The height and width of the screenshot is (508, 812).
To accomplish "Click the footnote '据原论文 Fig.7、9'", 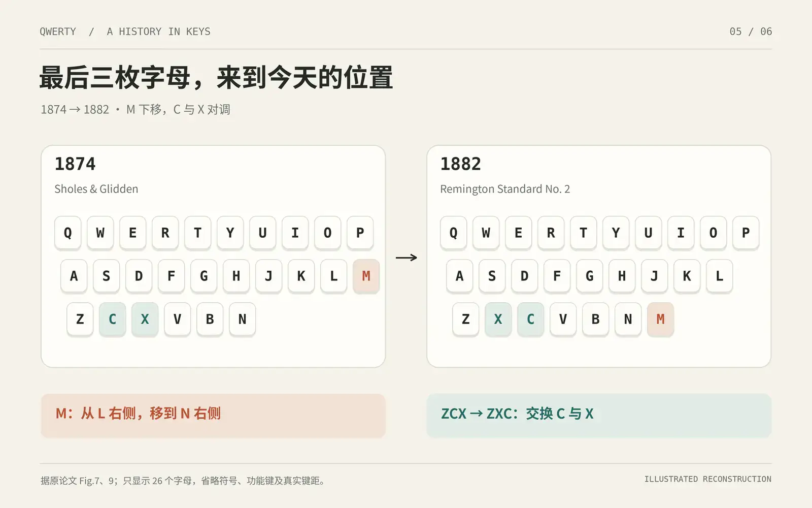I will point(78,481).
